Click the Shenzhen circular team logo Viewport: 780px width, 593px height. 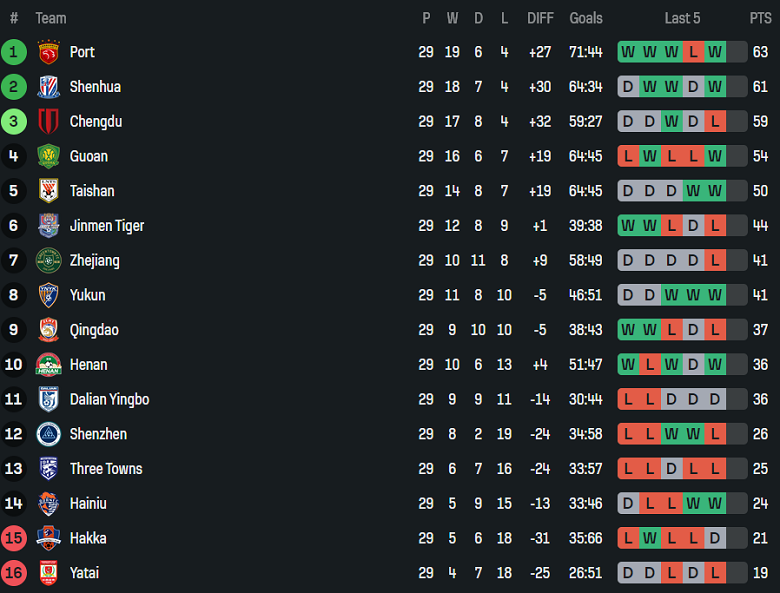pos(48,434)
